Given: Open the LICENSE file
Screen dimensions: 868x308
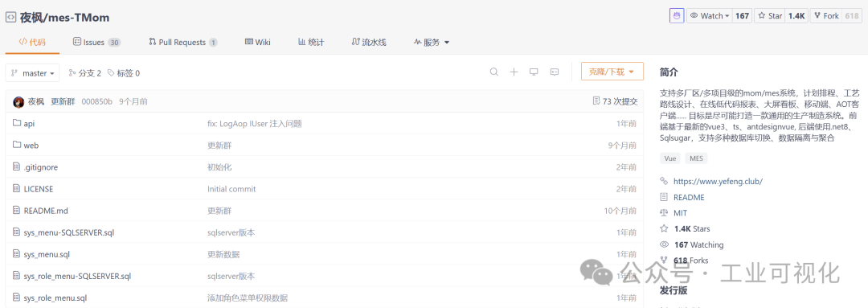Looking at the screenshot, I should coord(39,189).
